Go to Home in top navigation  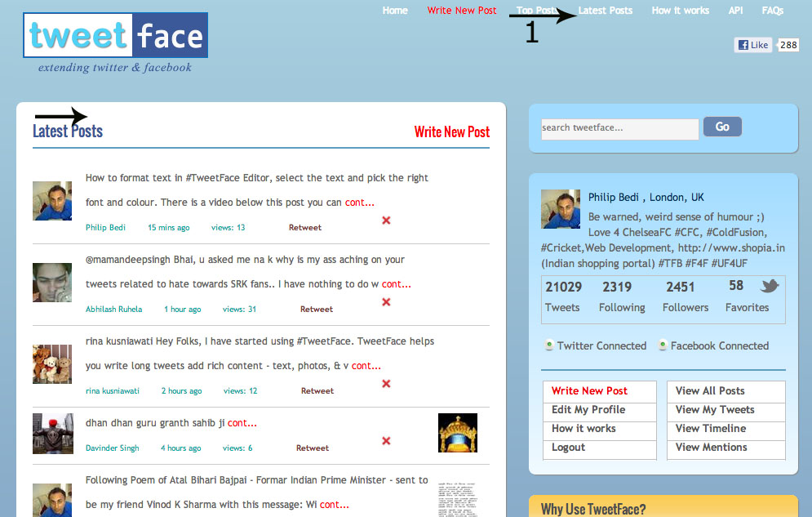[x=395, y=11]
